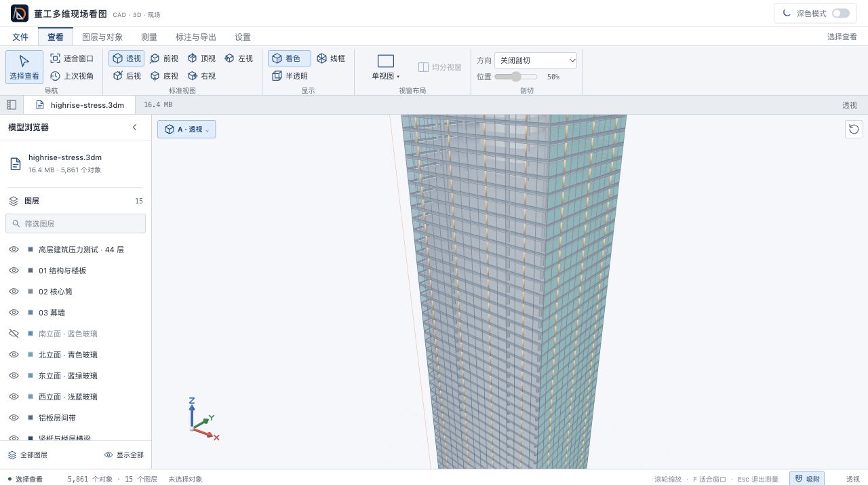This screenshot has width=868, height=485.
Task: Hide the 02 核心筒 layer
Action: pos(14,292)
